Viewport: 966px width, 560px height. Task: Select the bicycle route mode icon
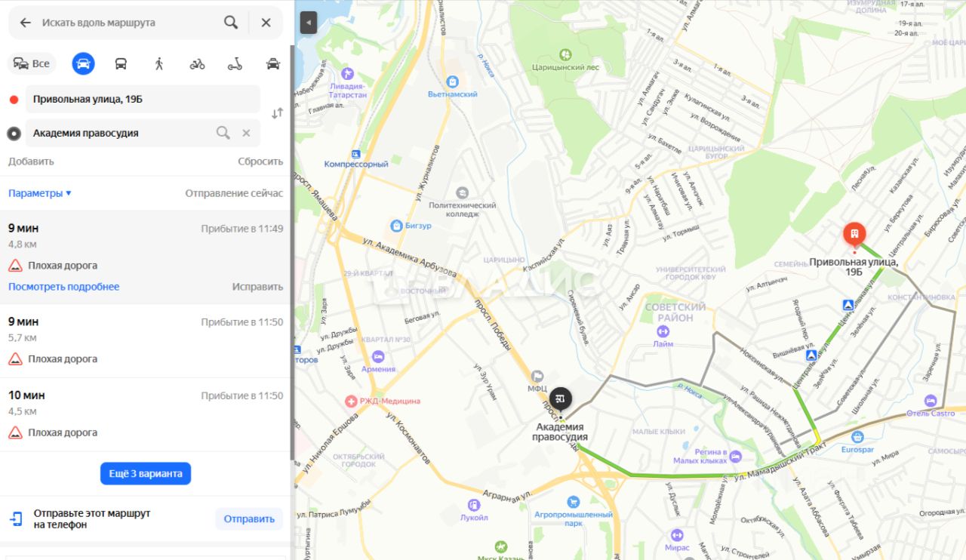click(197, 63)
